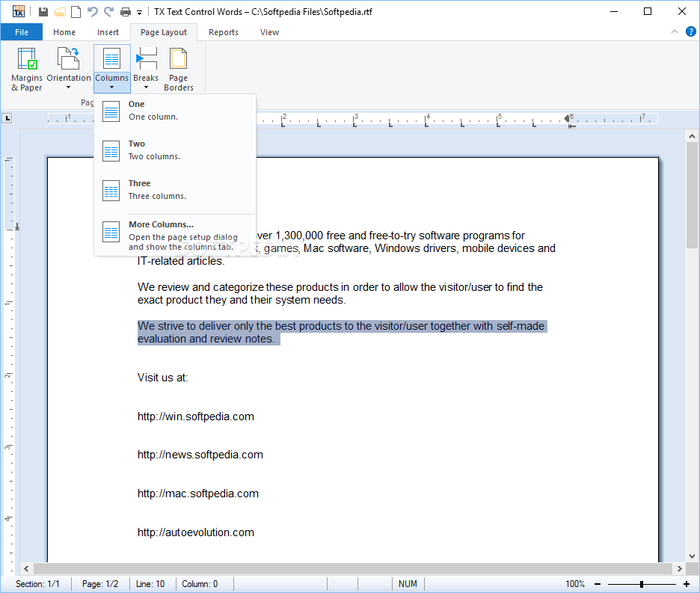Click the TX Text Control app icon
Image resolution: width=700 pixels, height=593 pixels.
pos(18,12)
